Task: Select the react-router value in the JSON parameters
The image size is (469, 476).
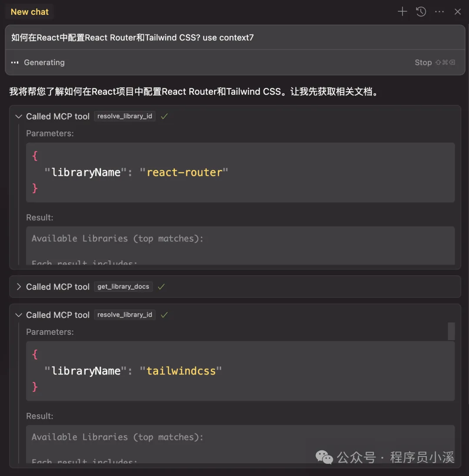Action: pyautogui.click(x=185, y=172)
